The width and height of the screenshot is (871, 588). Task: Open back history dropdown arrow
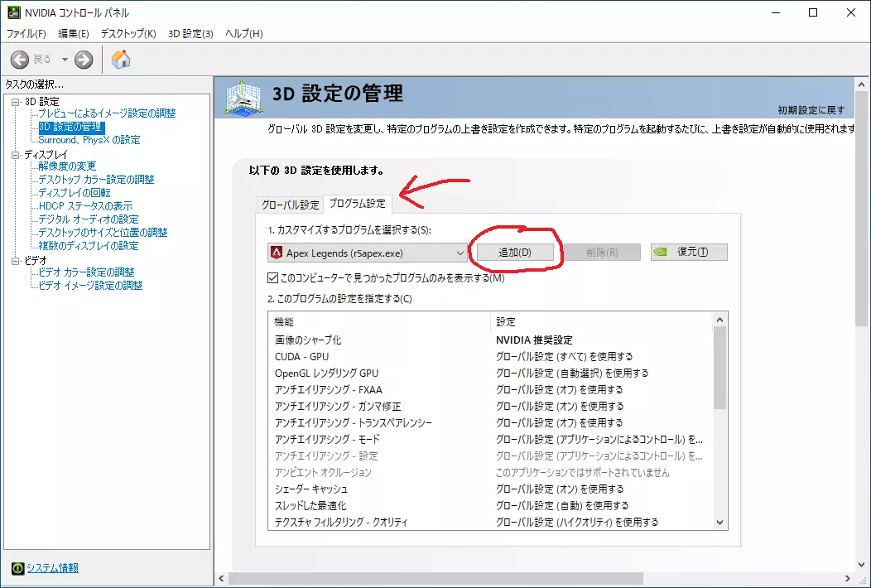click(x=65, y=60)
